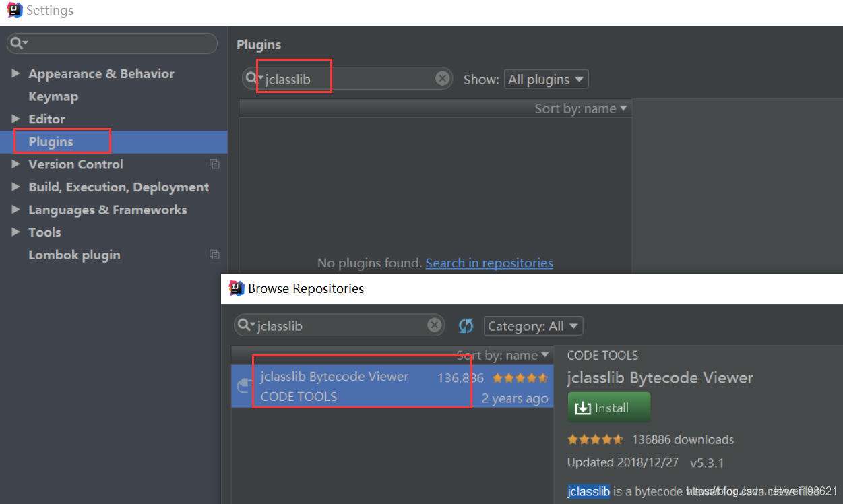Clear the Browse Repositories search with X icon
843x504 pixels.
click(435, 326)
